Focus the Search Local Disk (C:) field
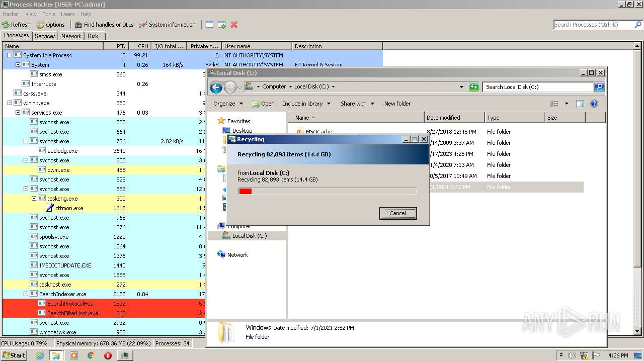Image resolution: width=644 pixels, height=362 pixels. point(538,86)
